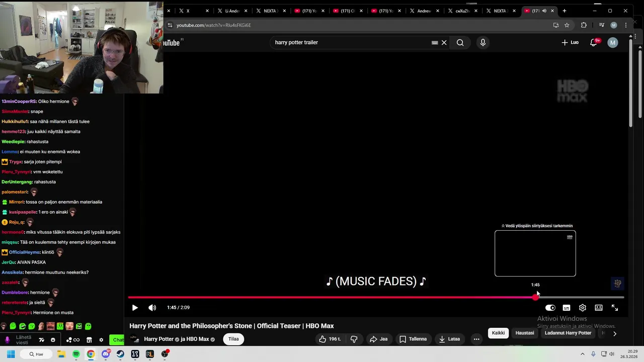
Task: Click the 'harry potter trailer' search field
Action: (x=351, y=43)
